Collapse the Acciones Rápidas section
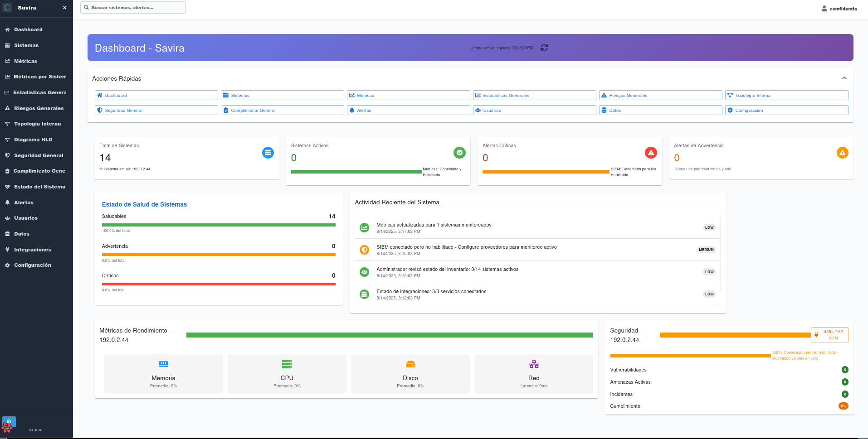Viewport: 868px width, 439px height. pos(844,78)
